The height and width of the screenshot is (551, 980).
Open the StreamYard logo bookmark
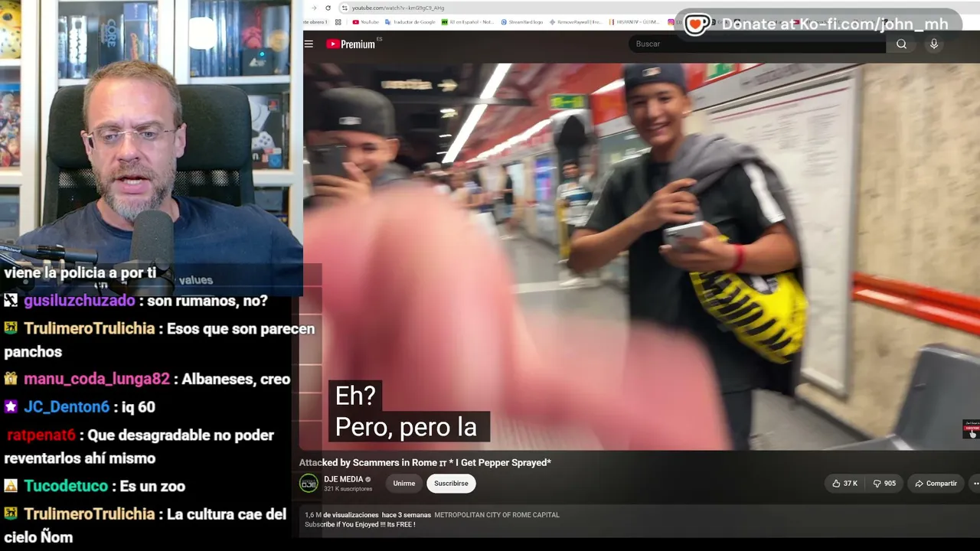point(522,22)
